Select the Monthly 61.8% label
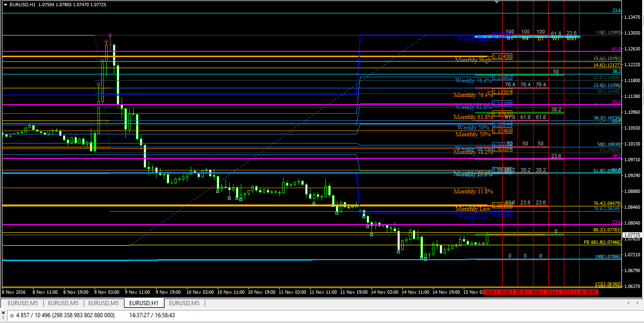The width and height of the screenshot is (644, 323). click(x=473, y=117)
